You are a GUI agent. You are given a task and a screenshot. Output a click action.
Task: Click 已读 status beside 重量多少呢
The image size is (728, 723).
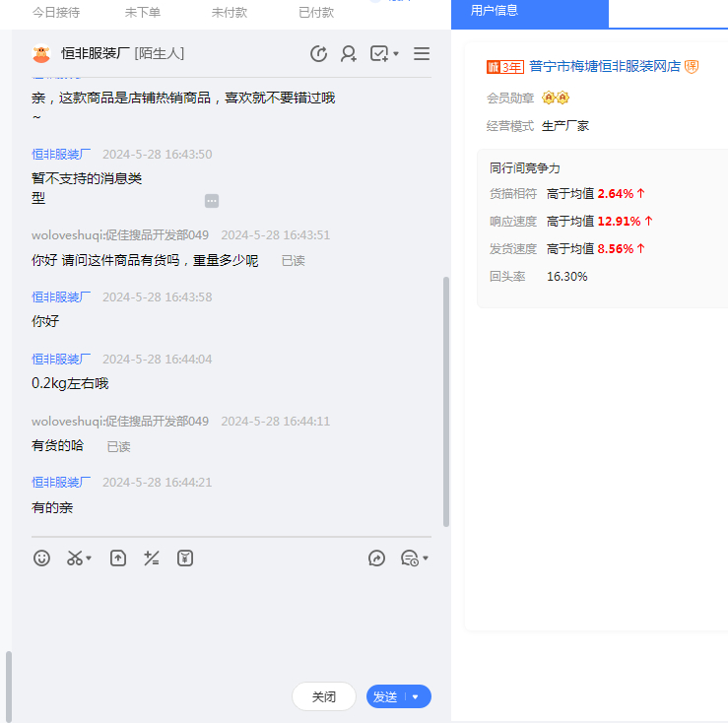(293, 261)
